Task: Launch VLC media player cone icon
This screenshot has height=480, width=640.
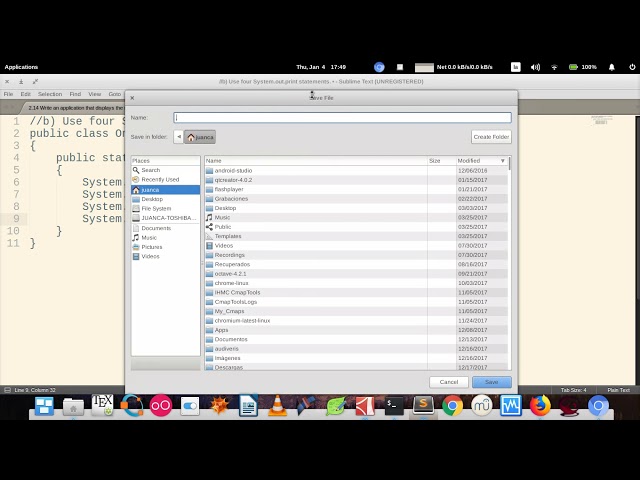Action: click(x=278, y=406)
